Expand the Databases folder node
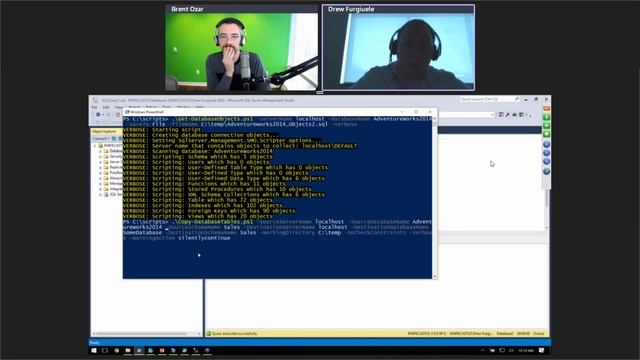This screenshot has width=640, height=360. coord(100,151)
